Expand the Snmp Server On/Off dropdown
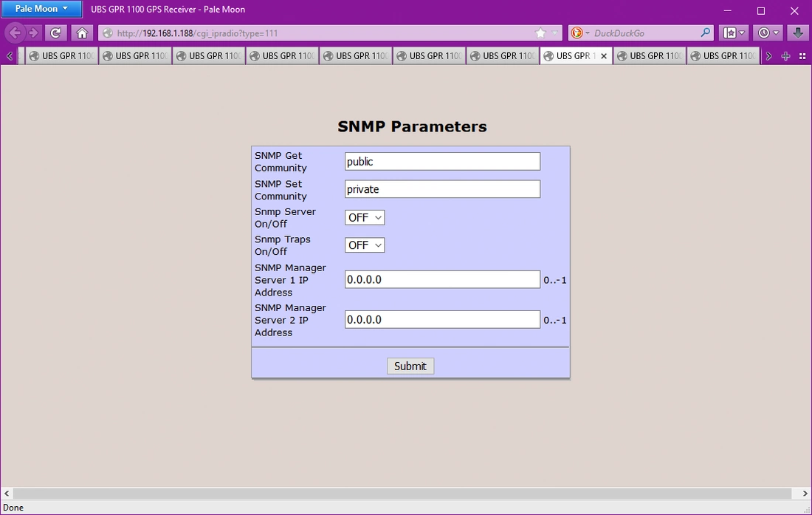812x515 pixels. [x=365, y=218]
